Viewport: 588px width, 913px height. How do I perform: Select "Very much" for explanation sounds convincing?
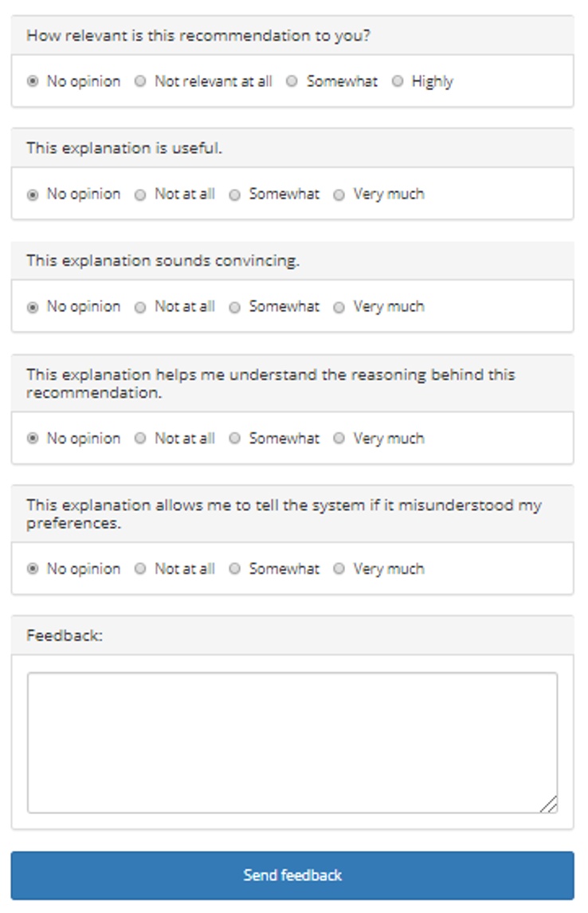(x=338, y=305)
